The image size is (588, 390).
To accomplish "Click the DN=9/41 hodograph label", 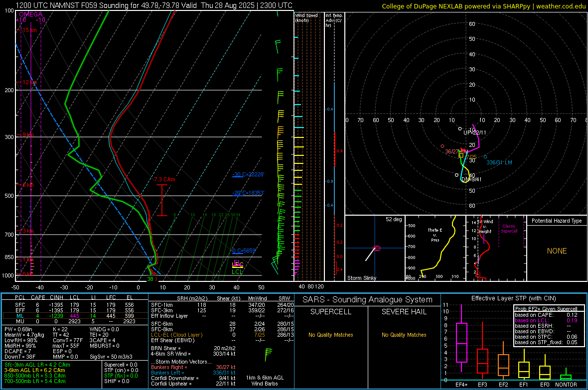I will pos(471,179).
